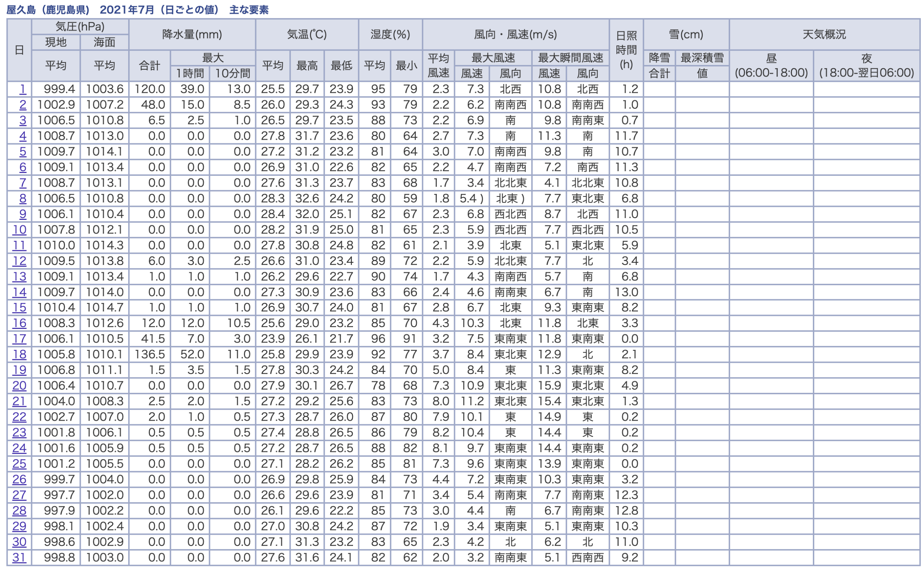924x569 pixels.
Task: Open the day 2 link
Action: tap(23, 105)
